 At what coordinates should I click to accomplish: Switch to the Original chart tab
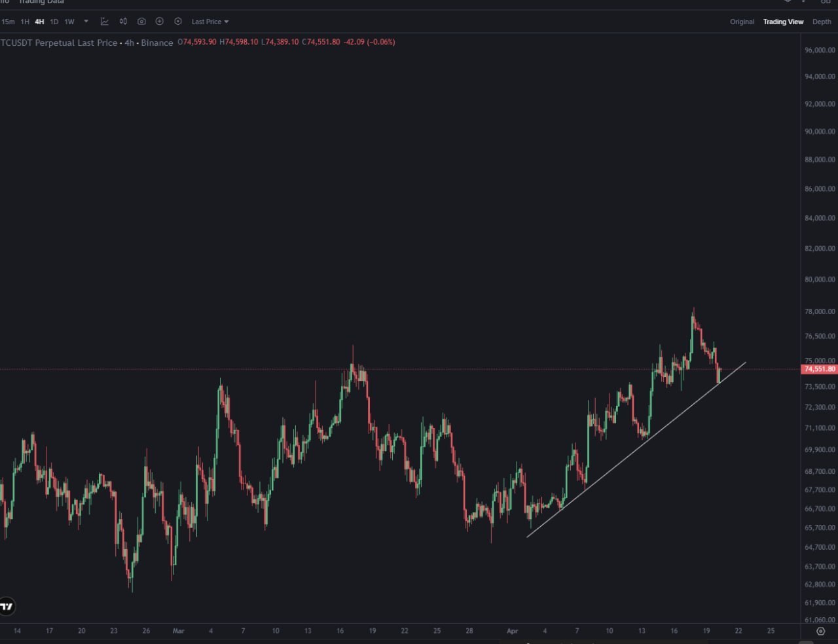point(742,22)
